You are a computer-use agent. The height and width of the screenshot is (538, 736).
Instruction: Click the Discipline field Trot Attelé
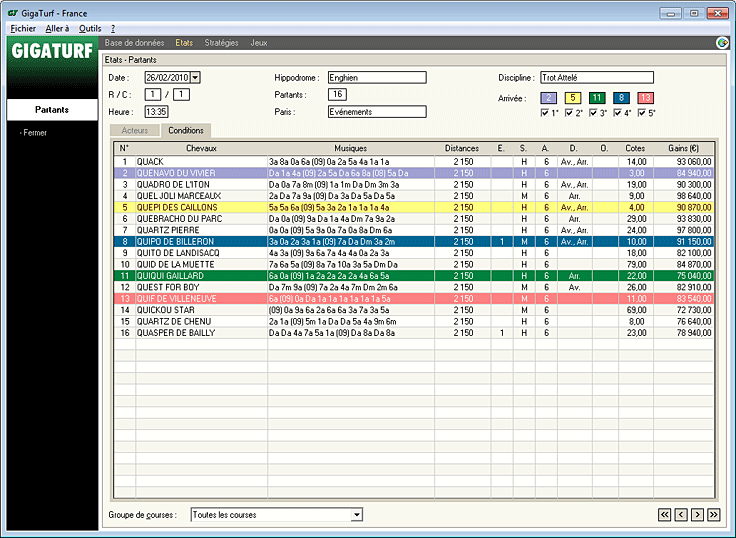[x=597, y=77]
